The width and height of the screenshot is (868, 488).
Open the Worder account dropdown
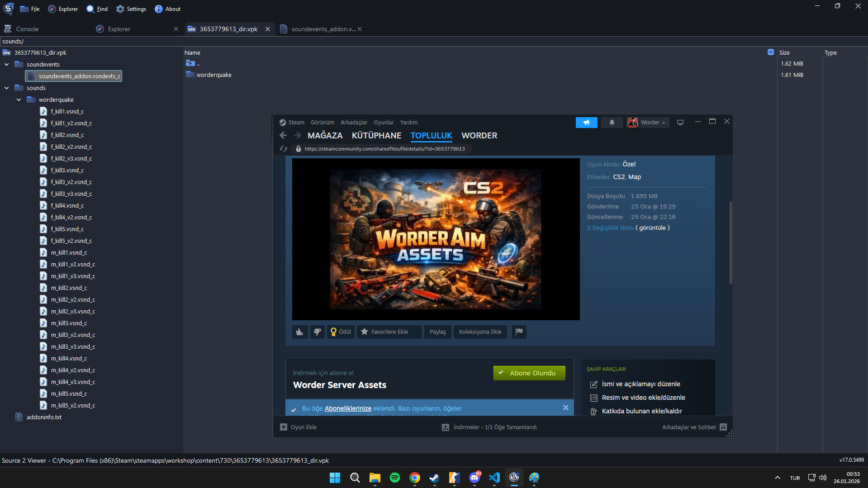(647, 123)
